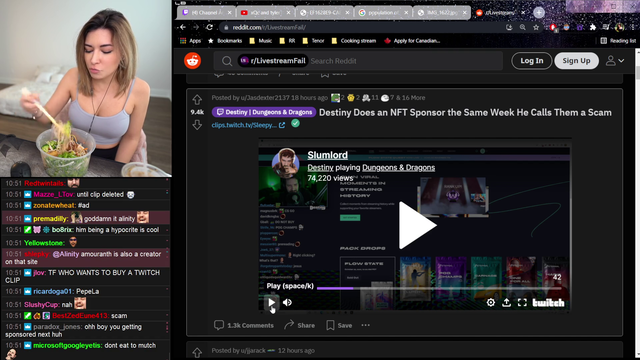Viewport: 640px width, 360px height.
Task: Click the large center play button
Action: [417, 225]
